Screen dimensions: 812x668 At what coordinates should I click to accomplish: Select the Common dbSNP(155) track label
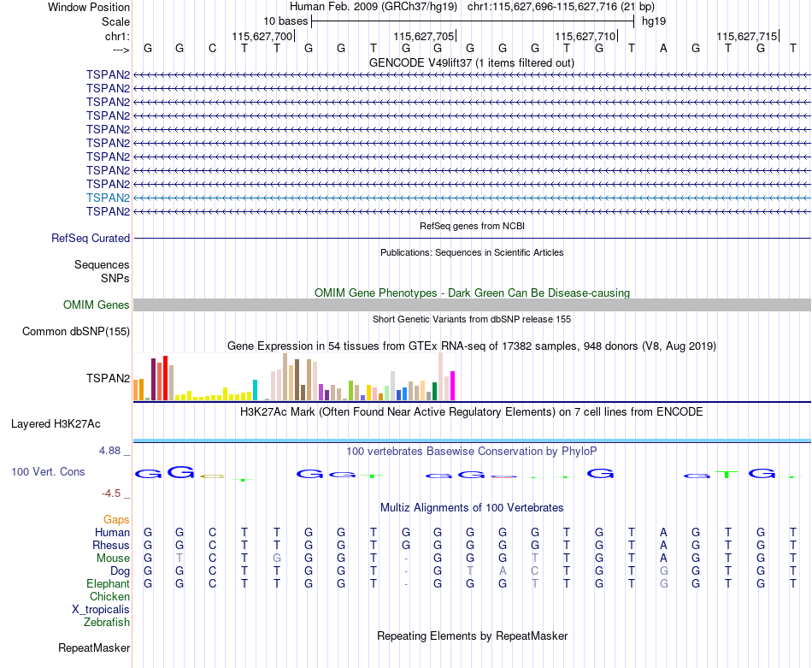click(75, 332)
